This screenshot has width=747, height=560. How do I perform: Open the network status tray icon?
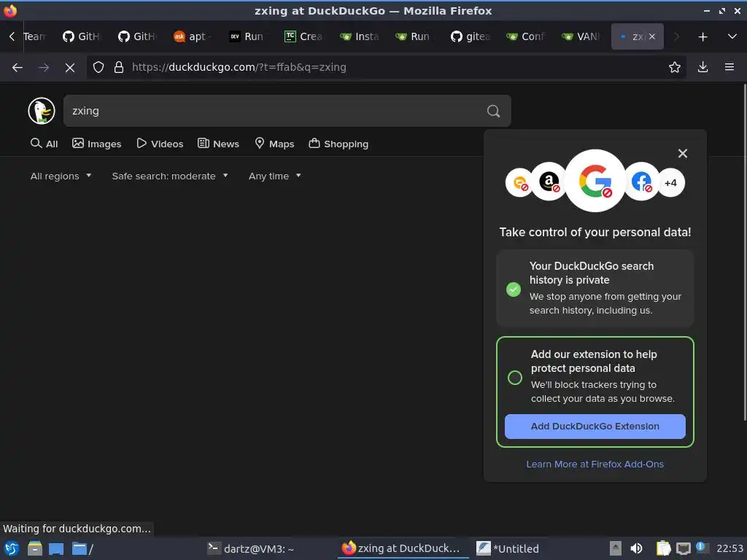pos(683,548)
